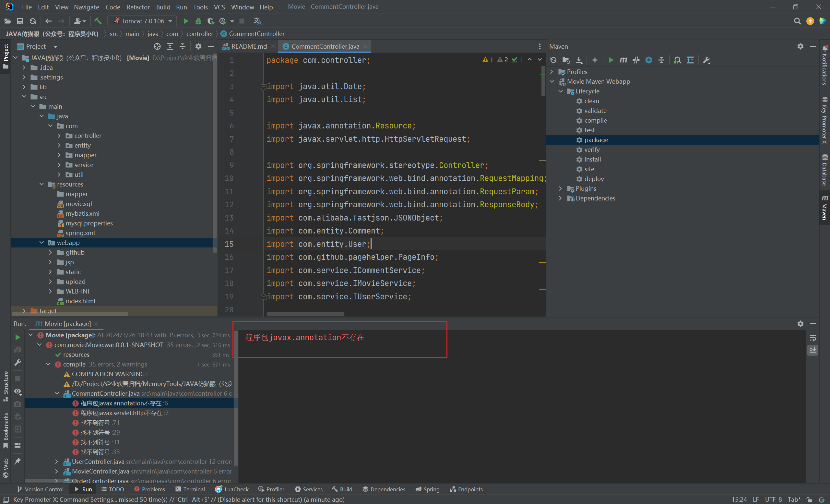Click the Terminal tab at bottom
Image resolution: width=830 pixels, height=504 pixels.
pos(193,489)
